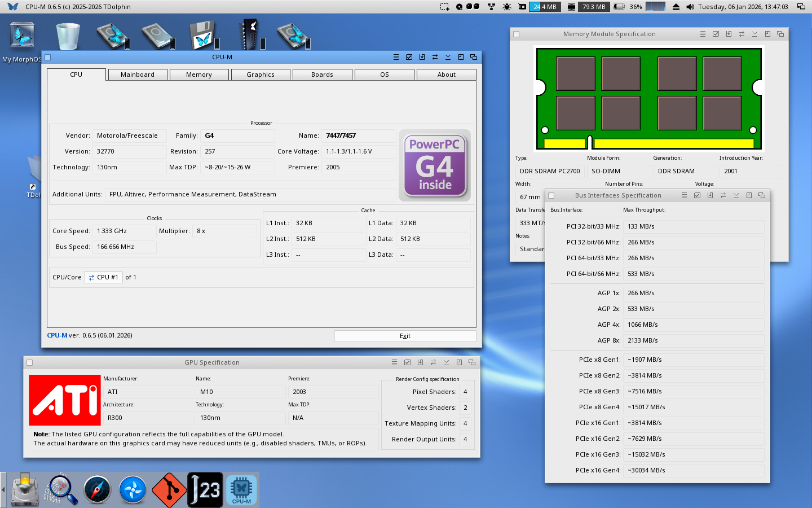812x508 pixels.
Task: Switch to the Graphics tab
Action: [260, 75]
